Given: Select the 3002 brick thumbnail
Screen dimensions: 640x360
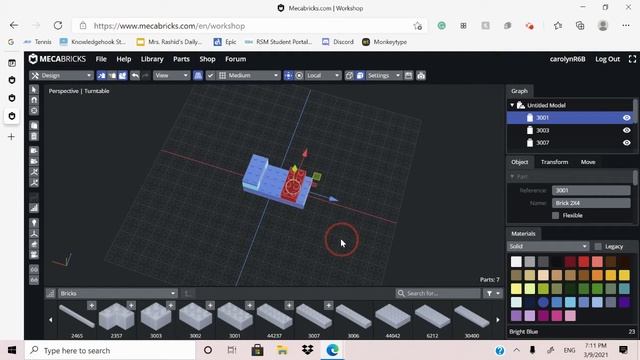Looking at the screenshot, I should [x=196, y=318].
